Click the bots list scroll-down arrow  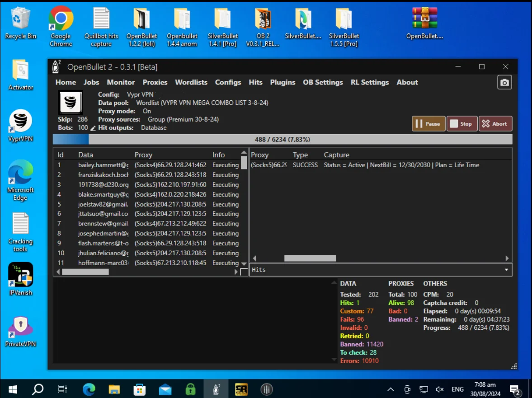pyautogui.click(x=244, y=264)
